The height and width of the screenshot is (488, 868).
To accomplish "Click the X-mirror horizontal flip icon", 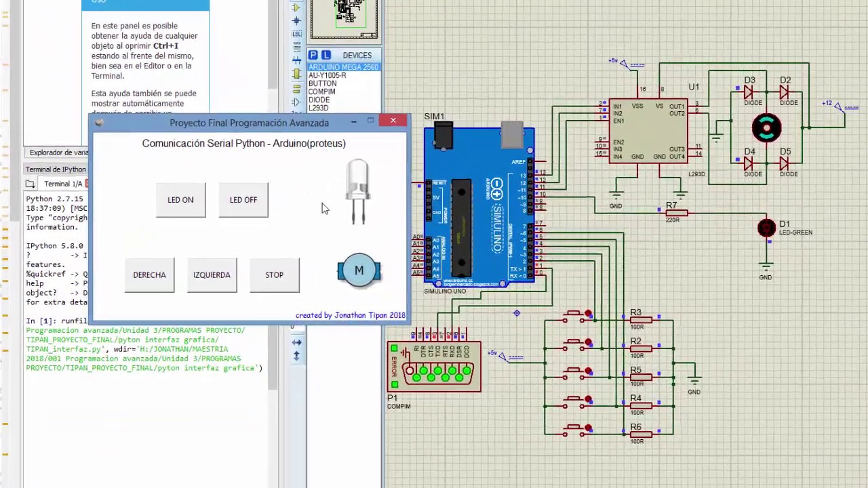I will (296, 342).
